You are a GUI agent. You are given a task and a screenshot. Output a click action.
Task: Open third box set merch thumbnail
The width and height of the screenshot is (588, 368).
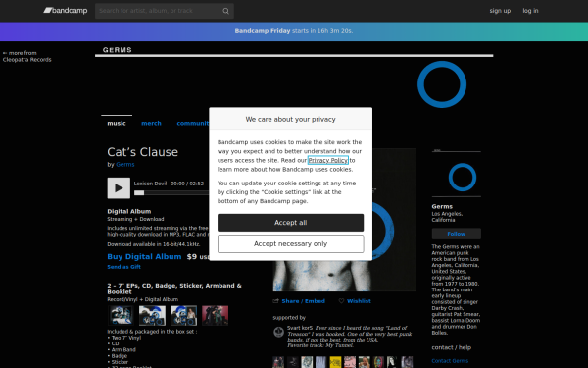coord(184,315)
